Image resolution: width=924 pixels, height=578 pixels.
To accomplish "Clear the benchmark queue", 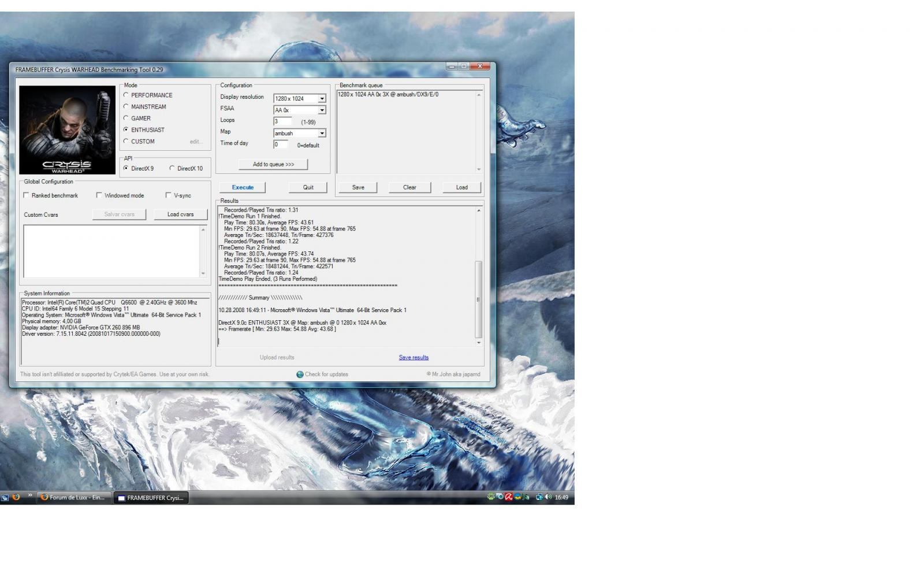I will tap(409, 187).
